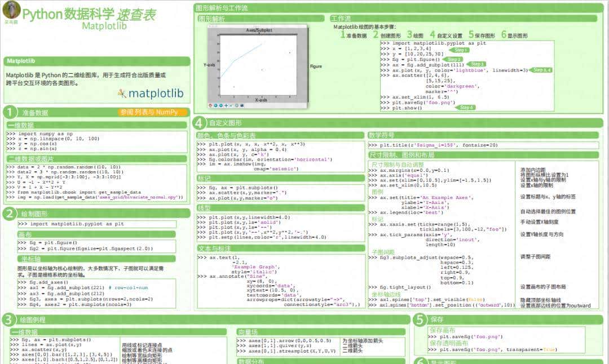This screenshot has width=609, height=364.
Task: Click the 保存透明画布 label
Action: pyautogui.click(x=449, y=343)
